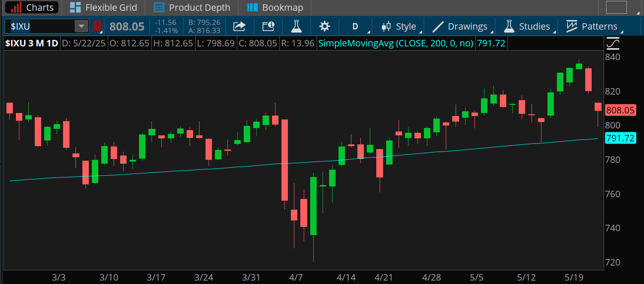The width and height of the screenshot is (644, 284).
Task: Click the 3/10 date axis label
Action: 109,278
